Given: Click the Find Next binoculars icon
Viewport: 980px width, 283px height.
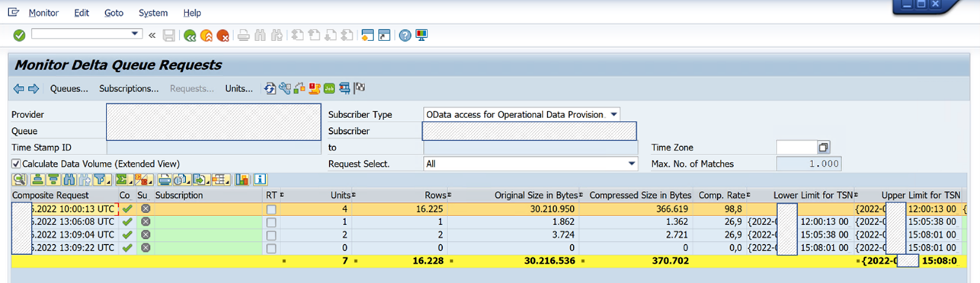Looking at the screenshot, I should 277,35.
